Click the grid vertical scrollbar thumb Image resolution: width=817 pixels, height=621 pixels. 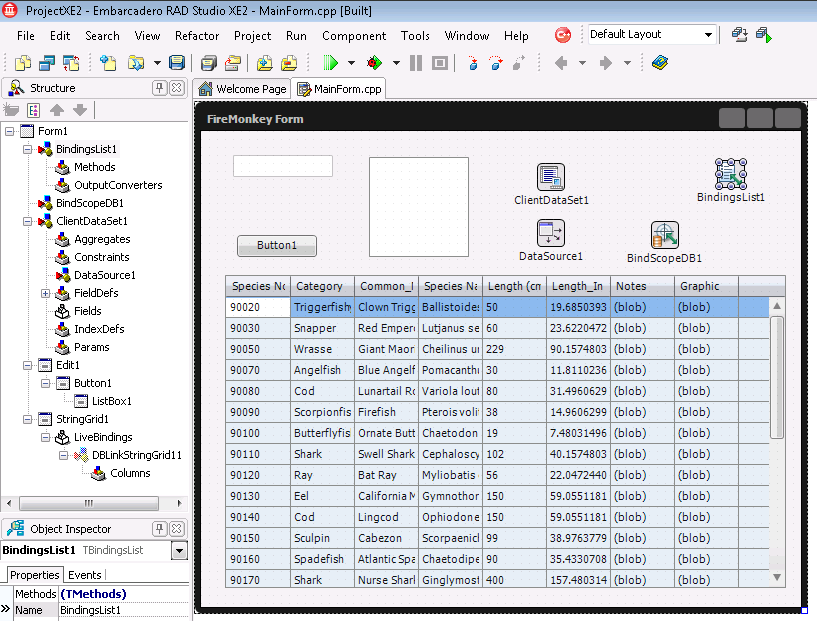tap(777, 377)
